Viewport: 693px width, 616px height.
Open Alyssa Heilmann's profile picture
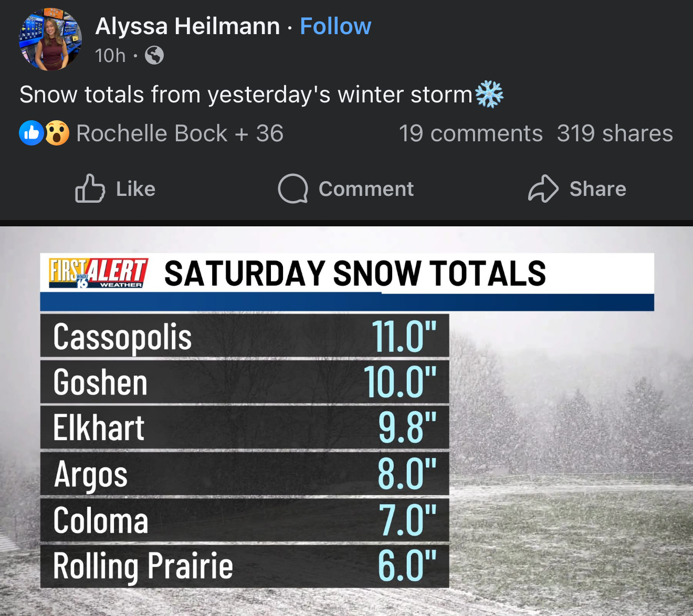tap(50, 39)
